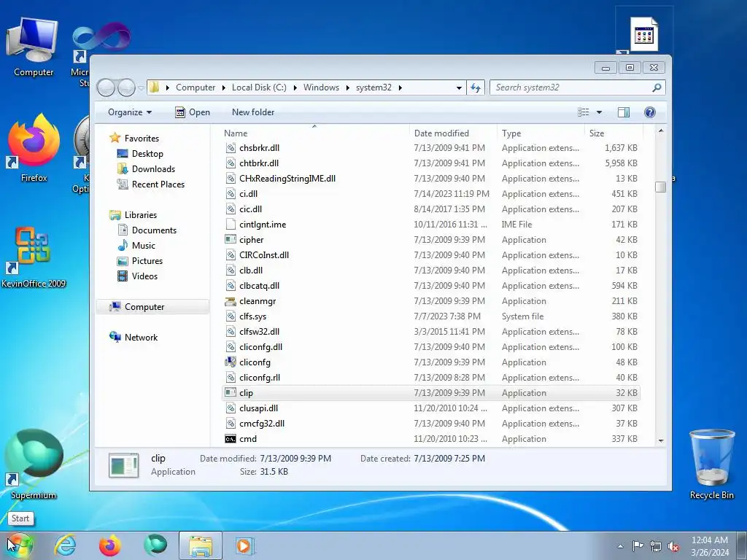Select the cleanmgr application file
747x560 pixels.
tap(431, 301)
